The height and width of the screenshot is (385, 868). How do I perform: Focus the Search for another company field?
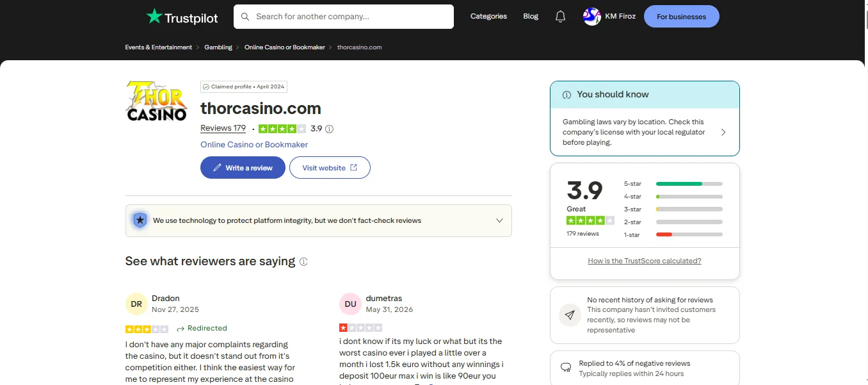pyautogui.click(x=344, y=17)
